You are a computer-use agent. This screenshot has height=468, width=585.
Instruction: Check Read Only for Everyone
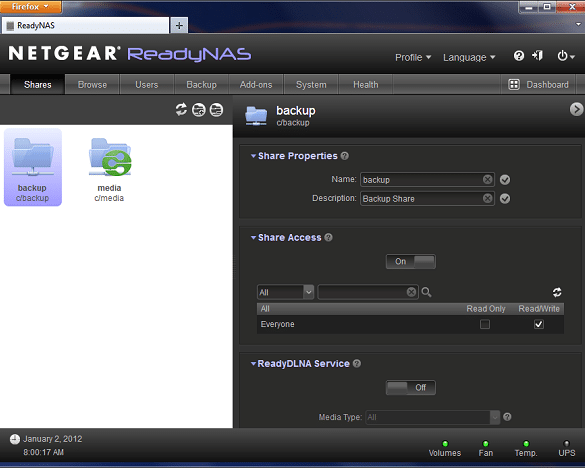pos(485,324)
